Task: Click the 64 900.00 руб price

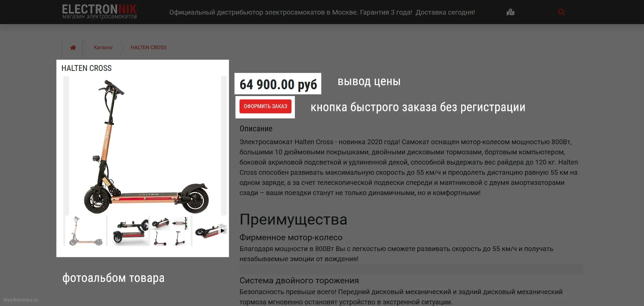Action: [x=278, y=84]
